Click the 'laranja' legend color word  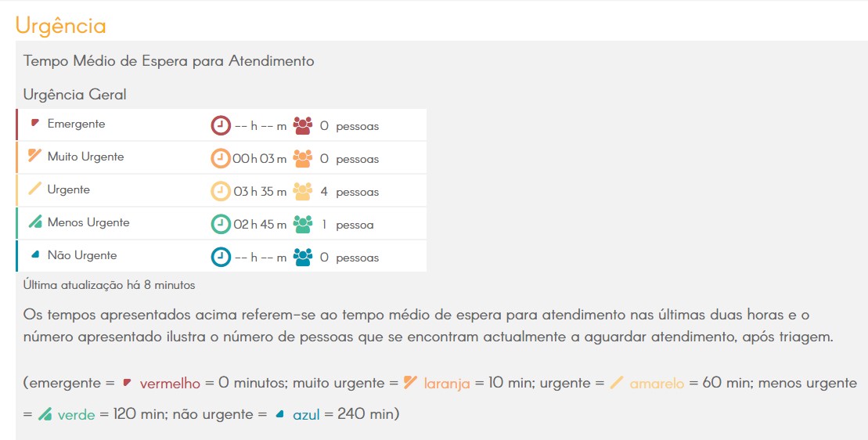pos(447,383)
